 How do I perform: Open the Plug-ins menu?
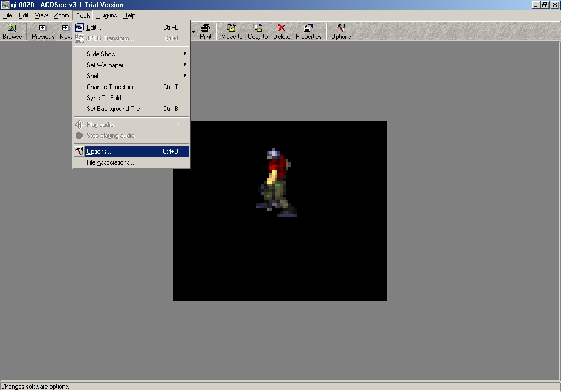(106, 15)
